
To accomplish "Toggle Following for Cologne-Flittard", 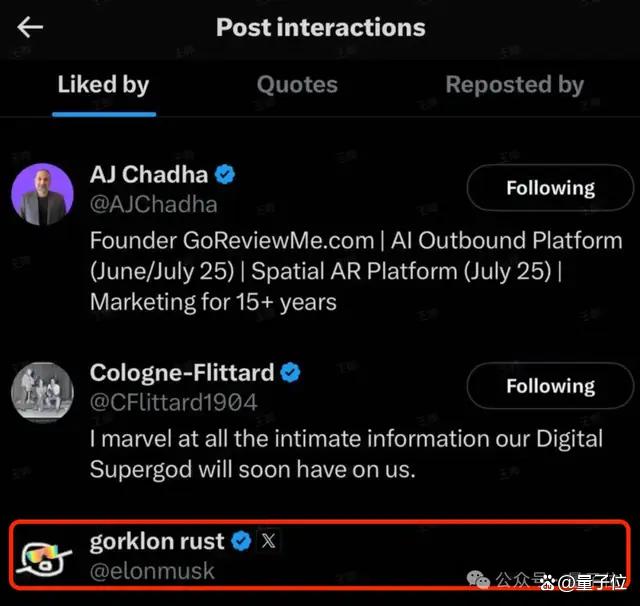I will [x=550, y=386].
